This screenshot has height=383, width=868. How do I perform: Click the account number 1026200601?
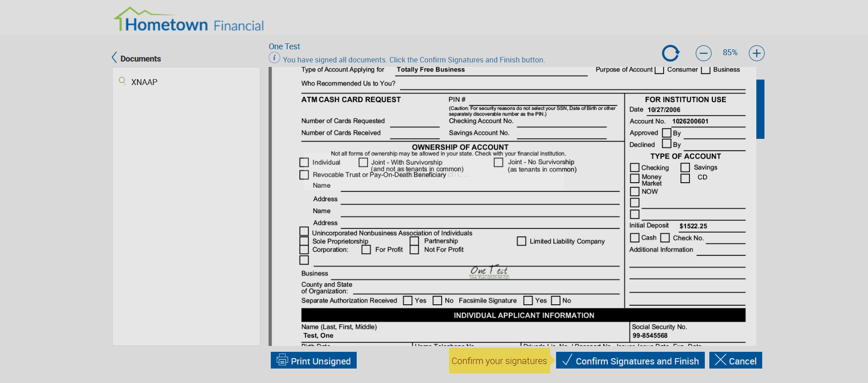tap(690, 121)
